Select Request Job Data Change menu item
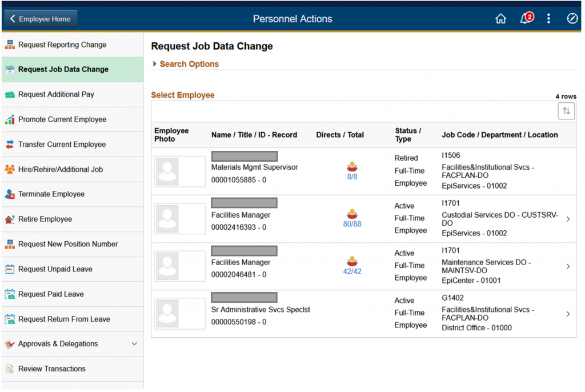 pyautogui.click(x=73, y=70)
